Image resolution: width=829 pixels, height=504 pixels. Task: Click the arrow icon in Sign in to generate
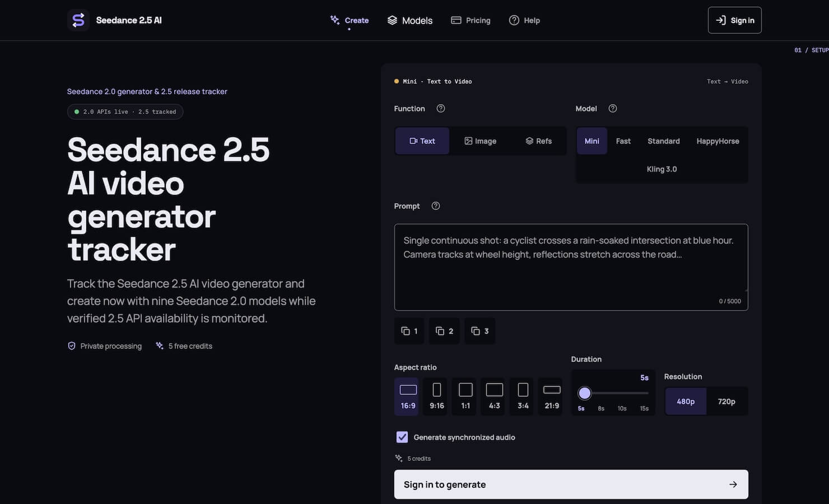(733, 484)
